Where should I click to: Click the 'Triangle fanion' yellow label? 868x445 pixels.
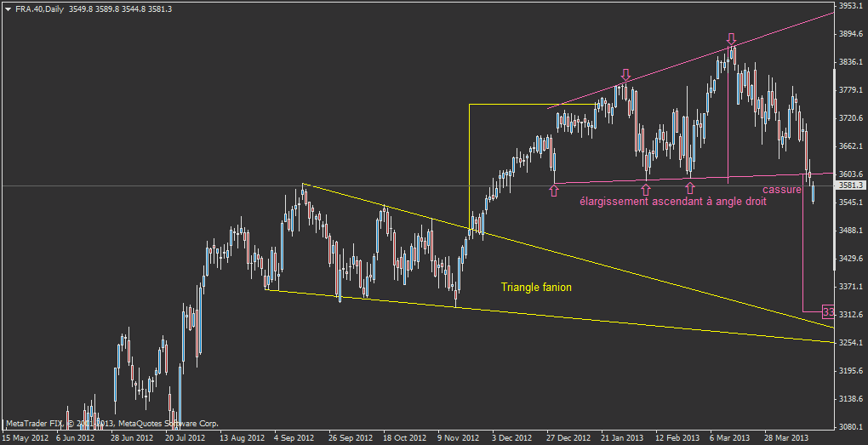click(536, 287)
